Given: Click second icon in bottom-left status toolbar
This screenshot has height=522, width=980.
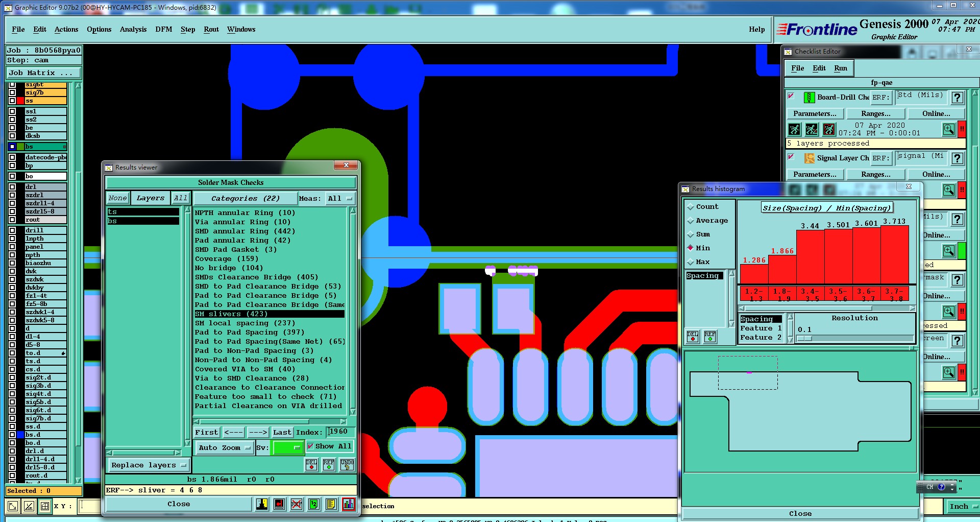Looking at the screenshot, I should pyautogui.click(x=29, y=506).
